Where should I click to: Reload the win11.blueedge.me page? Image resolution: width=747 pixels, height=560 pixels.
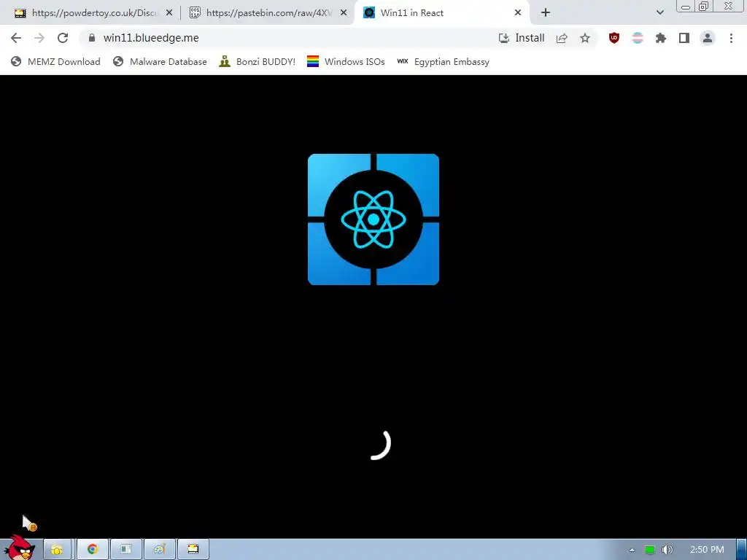tap(63, 38)
